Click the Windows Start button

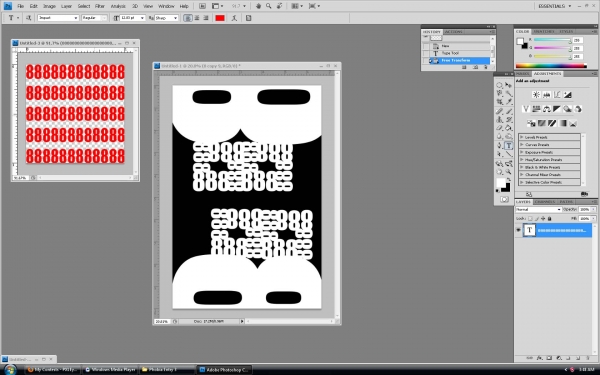pos(10,370)
